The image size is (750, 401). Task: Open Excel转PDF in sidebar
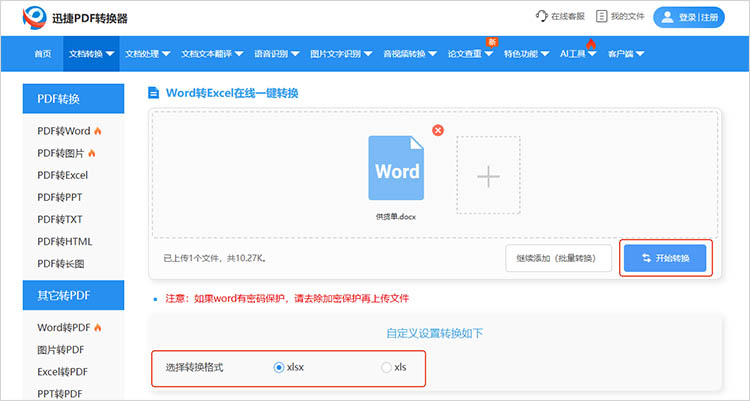point(63,372)
